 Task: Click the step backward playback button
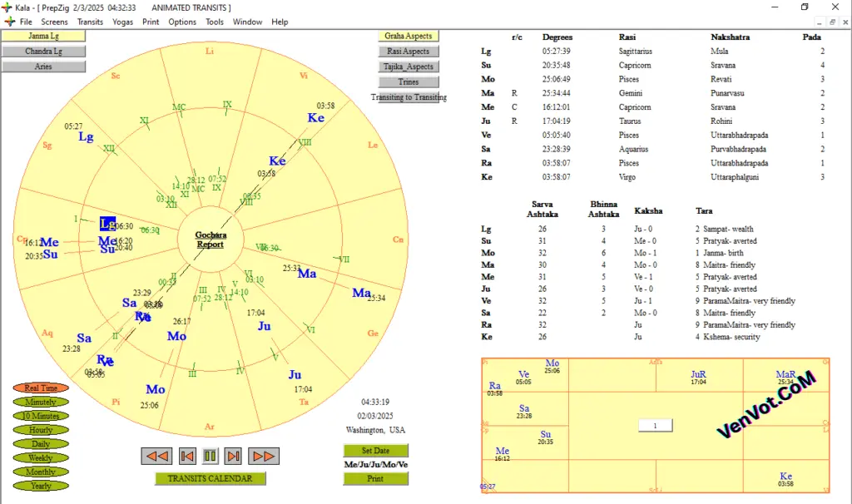coord(187,457)
